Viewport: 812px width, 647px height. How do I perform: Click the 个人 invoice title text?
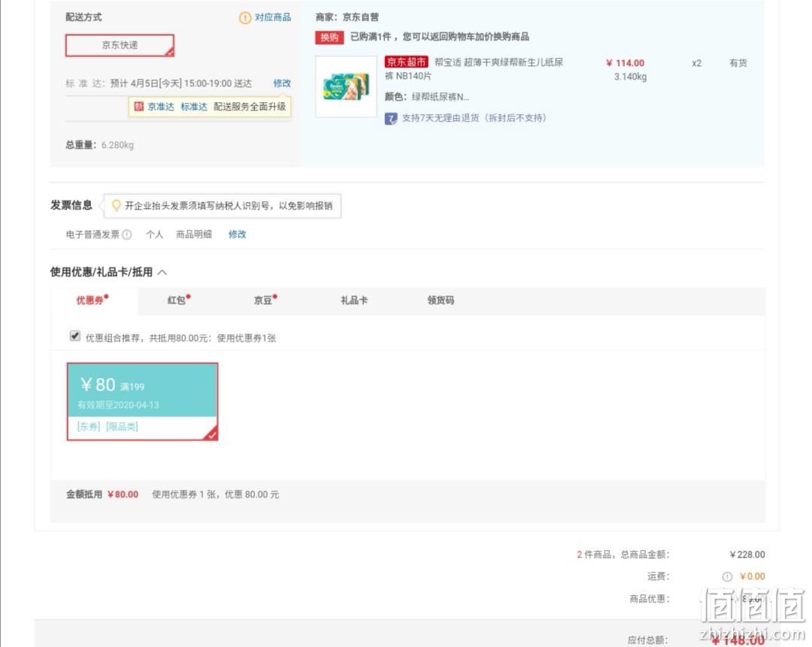point(154,234)
